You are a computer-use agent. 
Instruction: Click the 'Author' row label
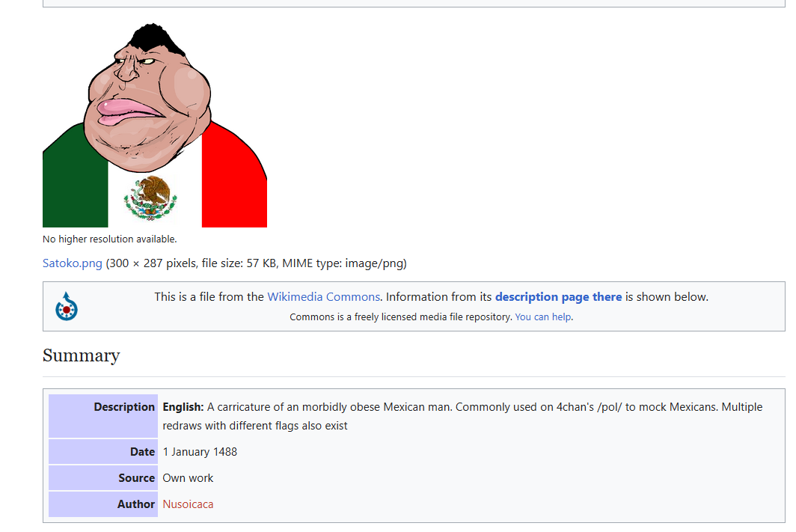[x=103, y=504]
